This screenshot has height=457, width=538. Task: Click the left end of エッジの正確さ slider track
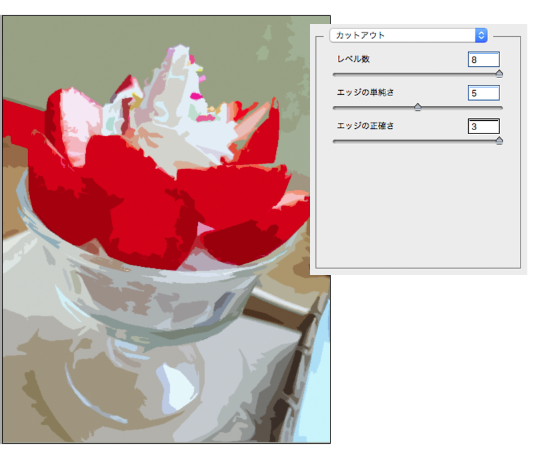335,141
